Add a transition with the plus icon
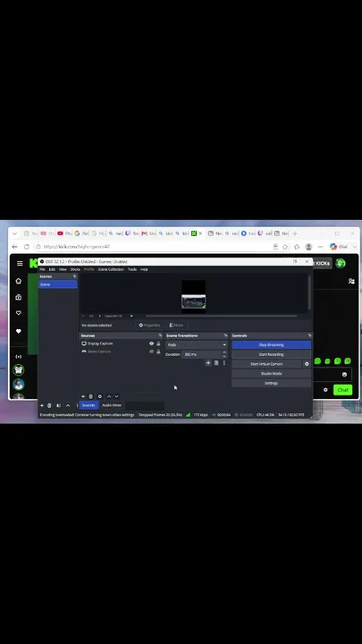The height and width of the screenshot is (644, 362). (208, 362)
